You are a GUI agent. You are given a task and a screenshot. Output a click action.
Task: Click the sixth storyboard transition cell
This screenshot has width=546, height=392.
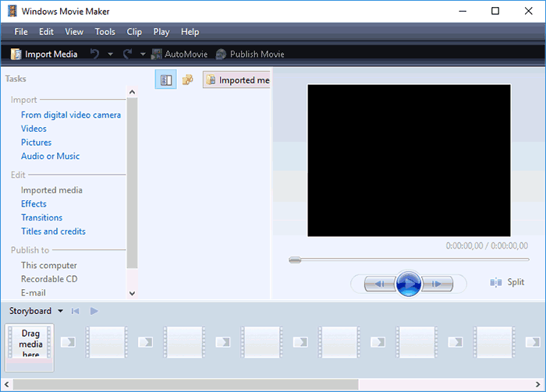[x=455, y=342]
